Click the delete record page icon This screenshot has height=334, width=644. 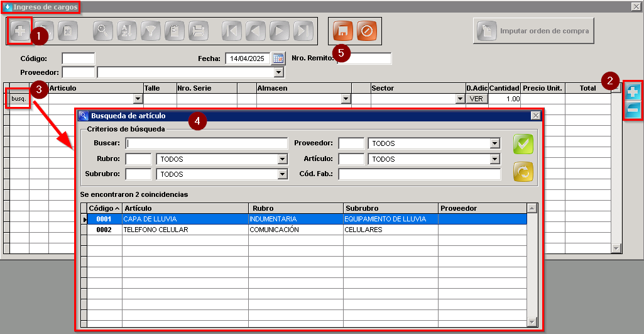pyautogui.click(x=67, y=31)
